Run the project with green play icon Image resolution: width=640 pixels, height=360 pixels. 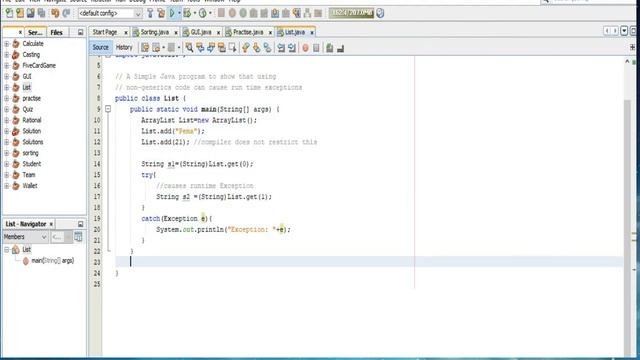coord(172,13)
